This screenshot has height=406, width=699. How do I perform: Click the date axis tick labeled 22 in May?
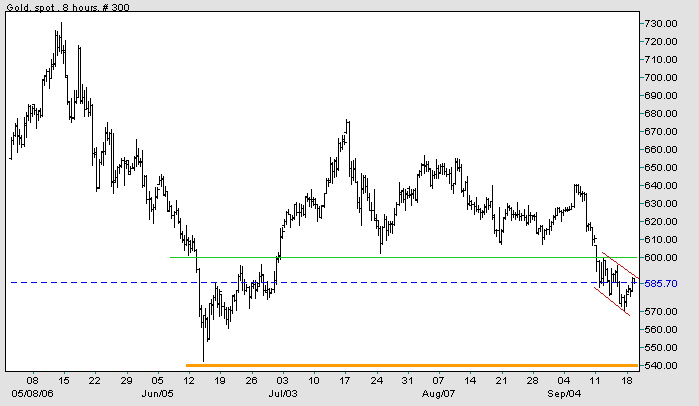coord(95,381)
